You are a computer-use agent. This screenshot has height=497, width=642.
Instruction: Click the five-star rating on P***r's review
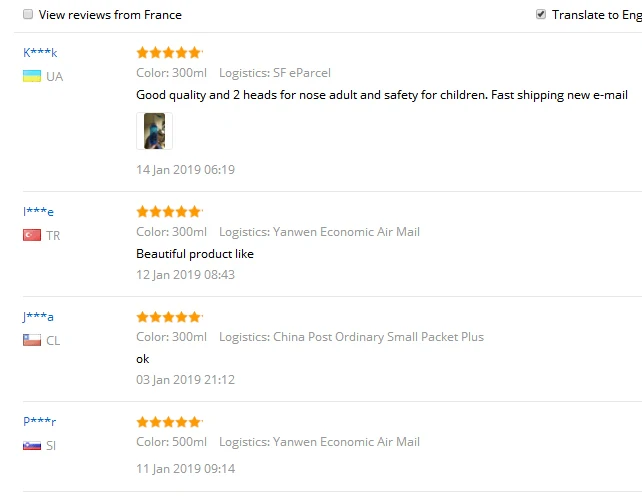tap(169, 422)
